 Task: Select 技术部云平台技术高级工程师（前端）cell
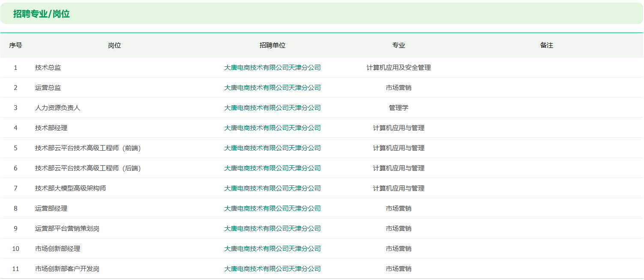88,148
